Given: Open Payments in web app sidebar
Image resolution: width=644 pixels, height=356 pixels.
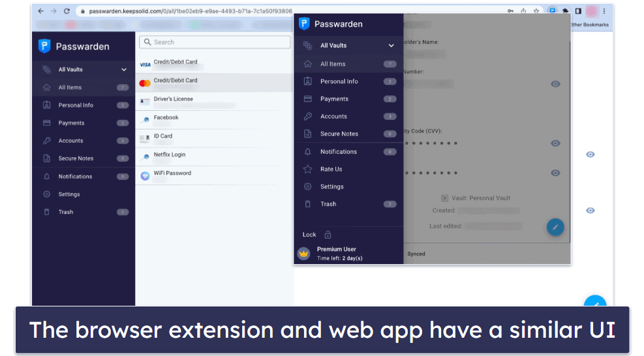Looking at the screenshot, I should point(84,123).
